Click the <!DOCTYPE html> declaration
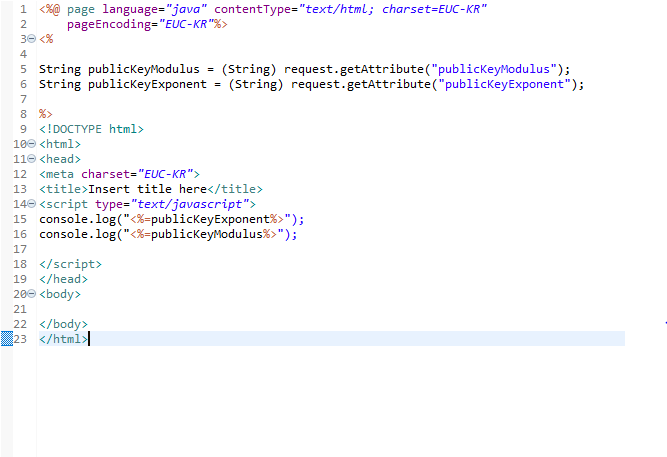 click(91, 129)
